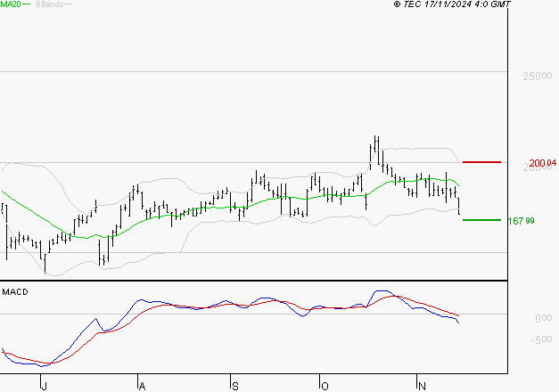Screen dimensions: 559x392
Task: Select the J month label on the time axis
Action: [x=44, y=386]
